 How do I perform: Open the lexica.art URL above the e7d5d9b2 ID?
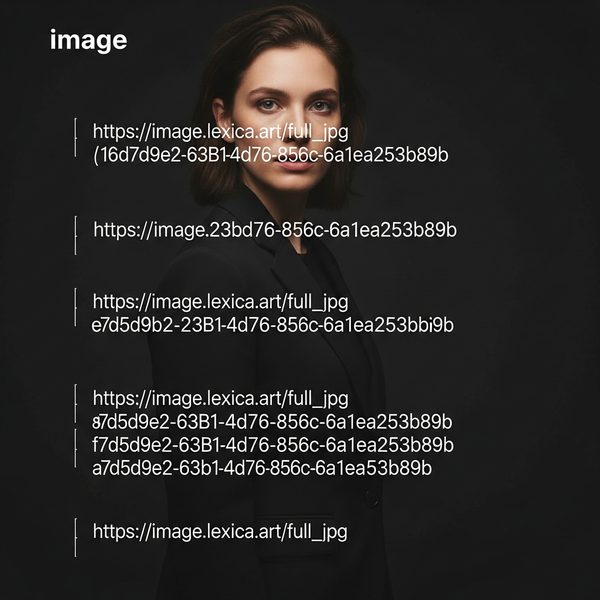(x=220, y=302)
